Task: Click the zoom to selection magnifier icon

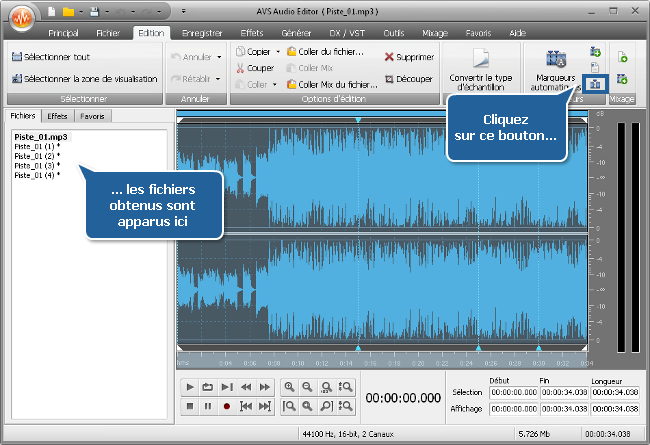Action: (x=326, y=387)
